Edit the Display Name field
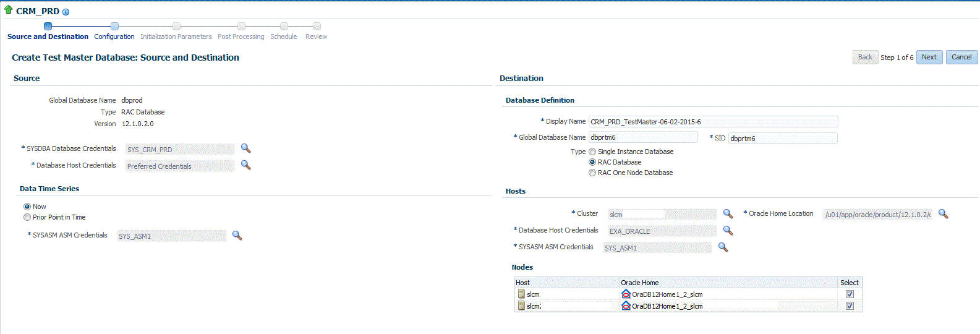 pyautogui.click(x=714, y=121)
